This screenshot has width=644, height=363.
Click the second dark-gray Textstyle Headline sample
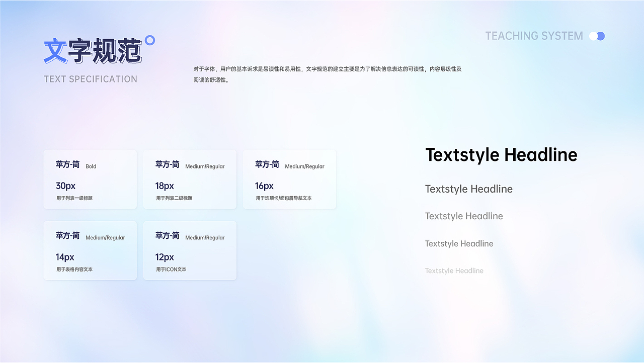[469, 189]
